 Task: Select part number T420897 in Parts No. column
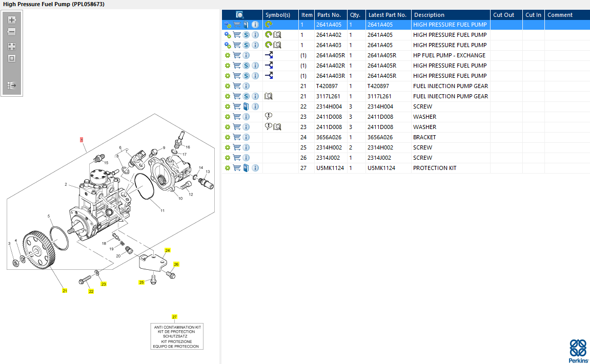click(x=327, y=86)
